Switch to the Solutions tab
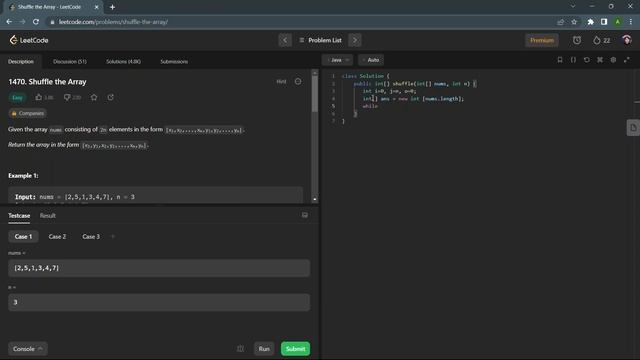640x360 pixels. click(x=123, y=62)
